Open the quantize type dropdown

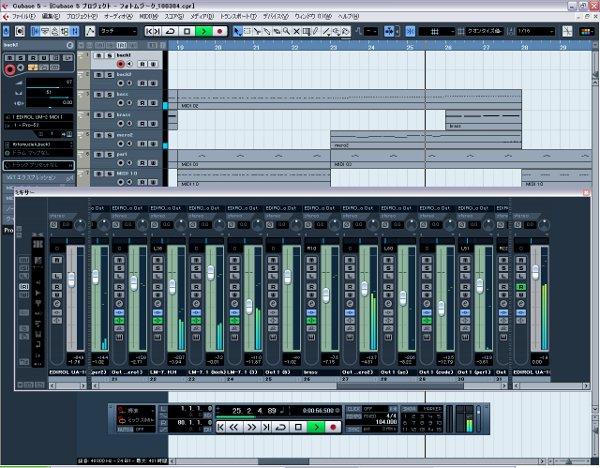coord(484,31)
